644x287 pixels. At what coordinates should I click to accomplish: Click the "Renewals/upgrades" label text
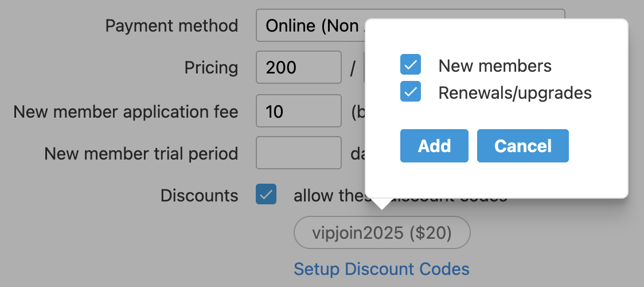(x=515, y=92)
